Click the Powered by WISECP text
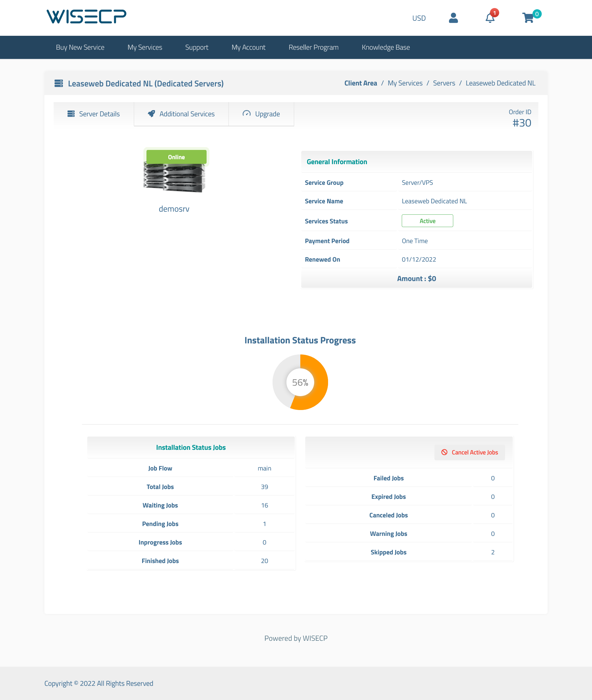The height and width of the screenshot is (700, 592). tap(296, 638)
